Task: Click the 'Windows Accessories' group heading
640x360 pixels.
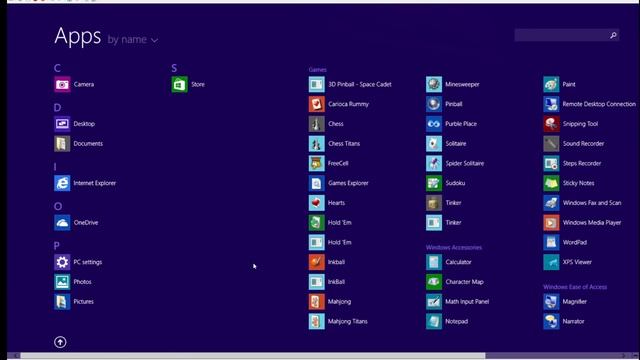Action: pyautogui.click(x=454, y=247)
